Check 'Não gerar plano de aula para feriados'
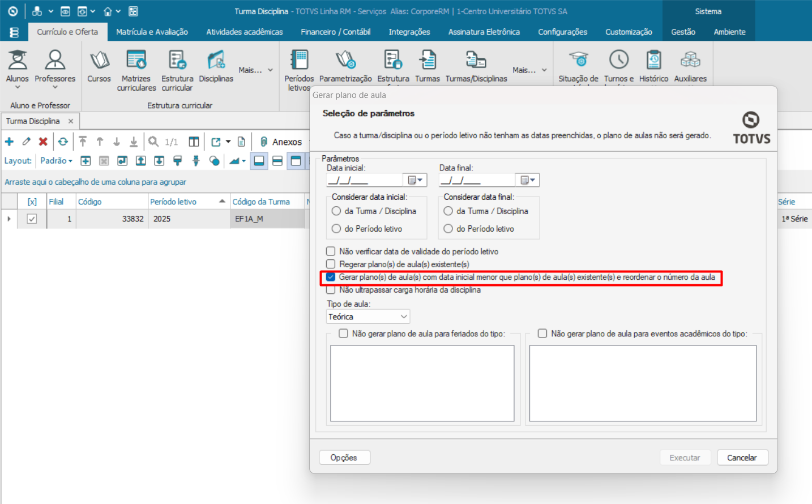Screen dimensions: 812x504 click(343, 334)
